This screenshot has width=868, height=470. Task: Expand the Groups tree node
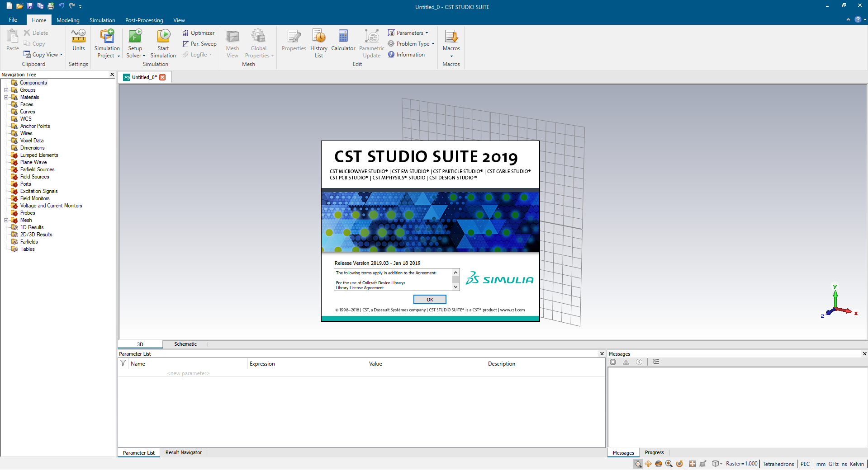coord(6,90)
